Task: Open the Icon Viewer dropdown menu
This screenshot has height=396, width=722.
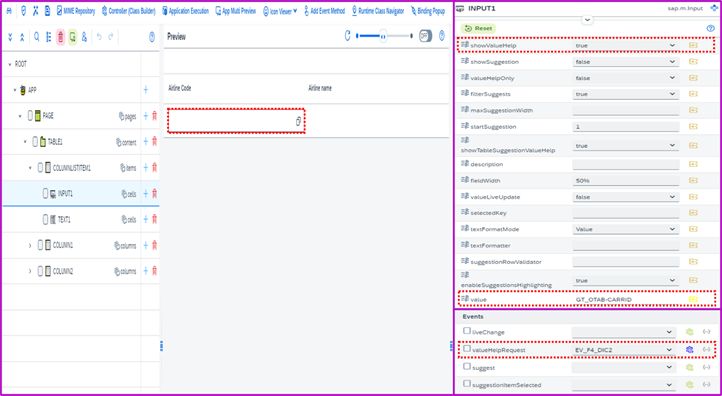Action: coord(280,11)
